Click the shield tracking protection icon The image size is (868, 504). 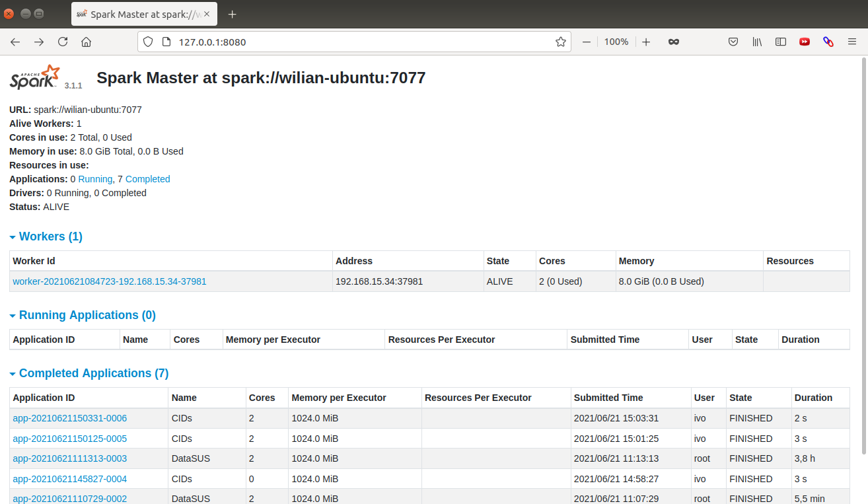(148, 42)
